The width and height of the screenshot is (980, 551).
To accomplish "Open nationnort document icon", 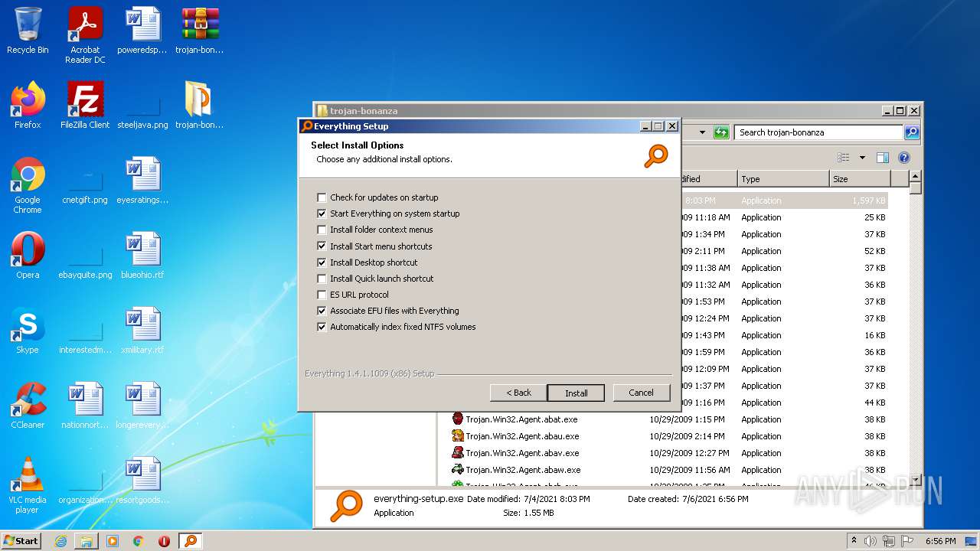I will tap(85, 406).
